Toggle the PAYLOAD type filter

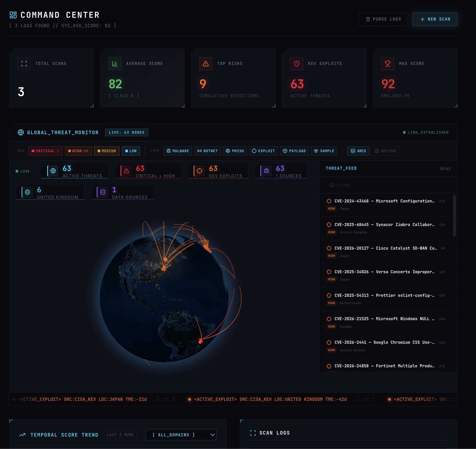[294, 151]
